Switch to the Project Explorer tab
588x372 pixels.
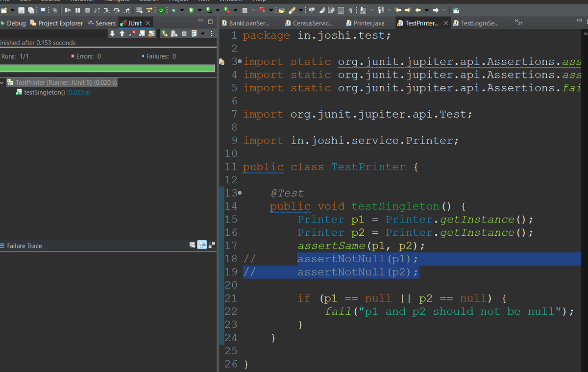click(x=57, y=23)
